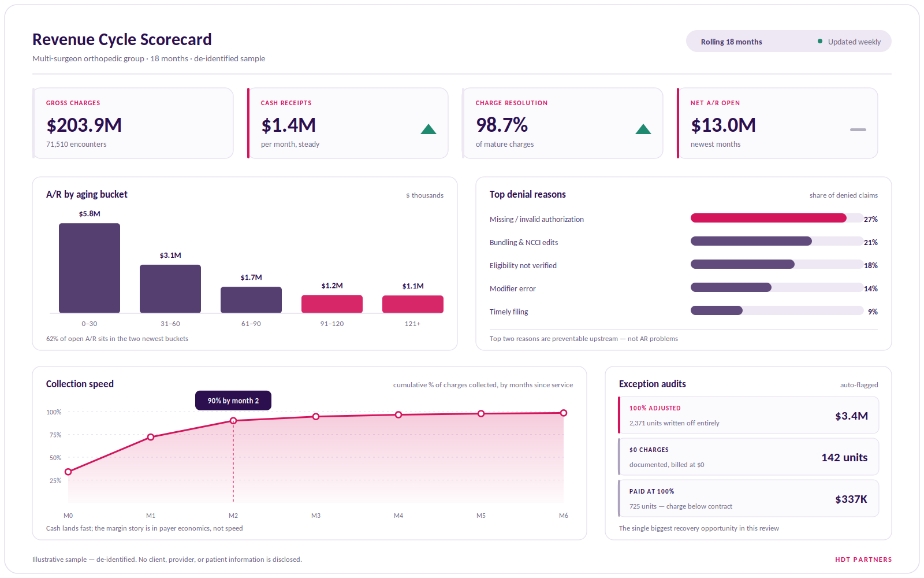Open the 100% Adjusted exception card

[x=748, y=415]
